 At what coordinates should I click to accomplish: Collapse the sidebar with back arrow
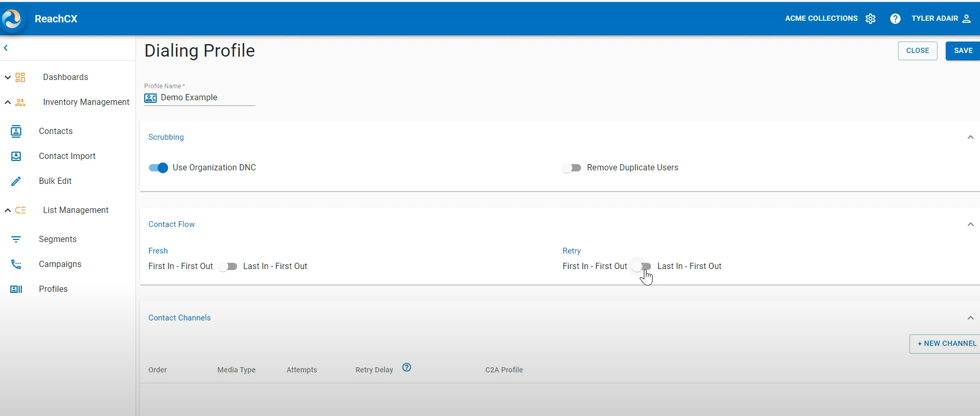(6, 48)
